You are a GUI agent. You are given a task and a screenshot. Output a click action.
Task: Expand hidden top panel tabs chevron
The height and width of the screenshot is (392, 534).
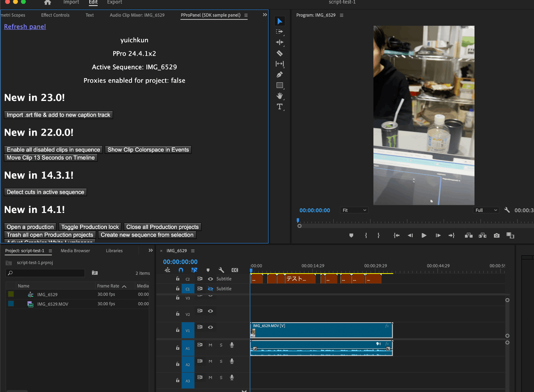pyautogui.click(x=265, y=15)
